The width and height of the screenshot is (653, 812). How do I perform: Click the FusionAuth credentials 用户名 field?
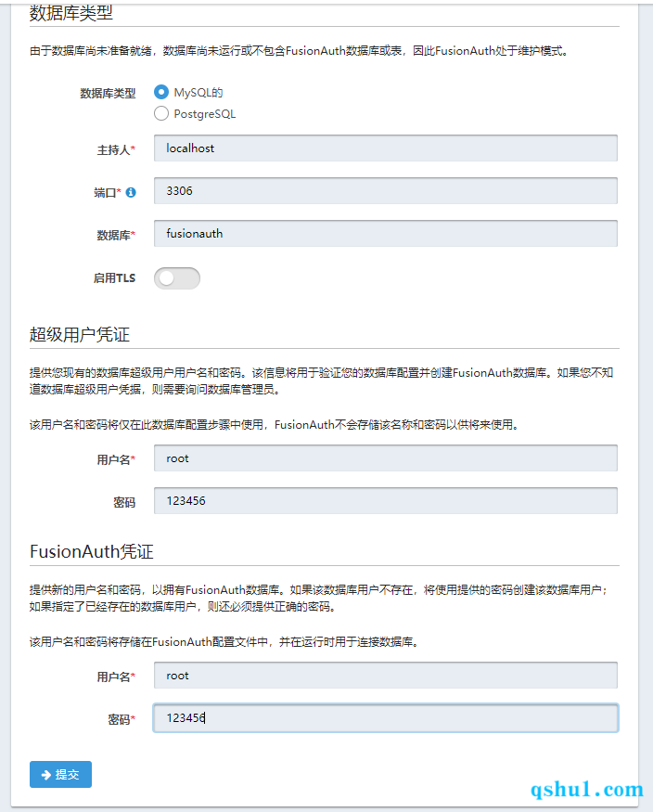[386, 676]
